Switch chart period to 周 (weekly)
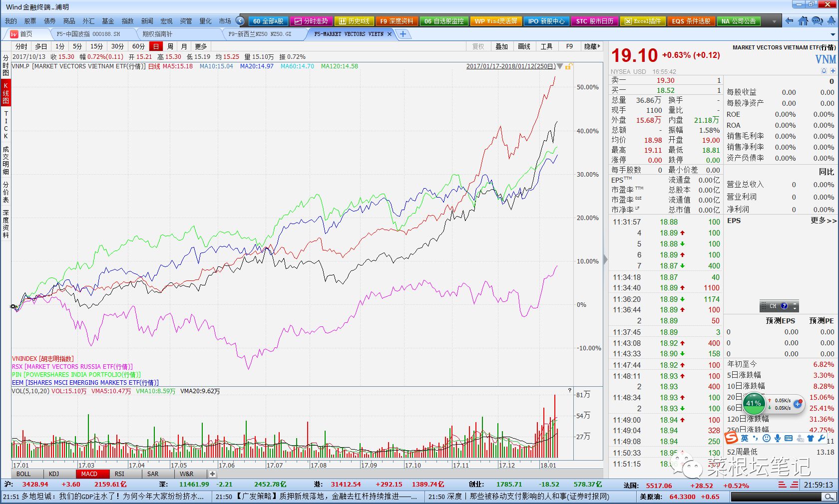This screenshot has width=839, height=504. click(170, 46)
